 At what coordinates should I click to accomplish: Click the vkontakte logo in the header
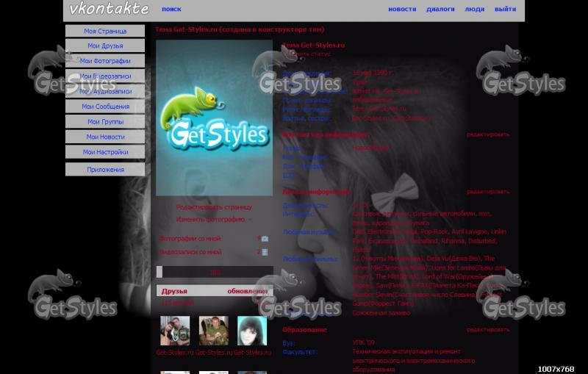[109, 9]
